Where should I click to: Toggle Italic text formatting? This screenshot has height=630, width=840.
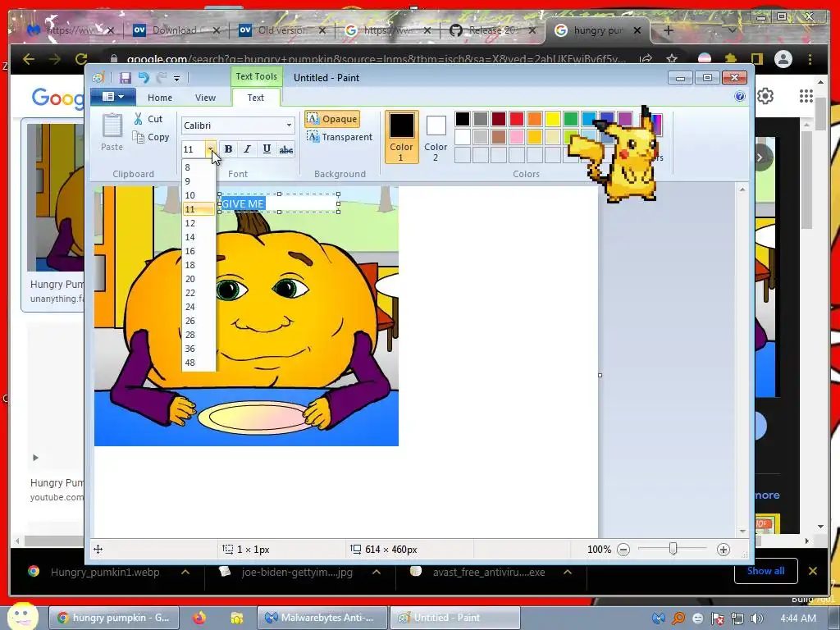[x=247, y=149]
